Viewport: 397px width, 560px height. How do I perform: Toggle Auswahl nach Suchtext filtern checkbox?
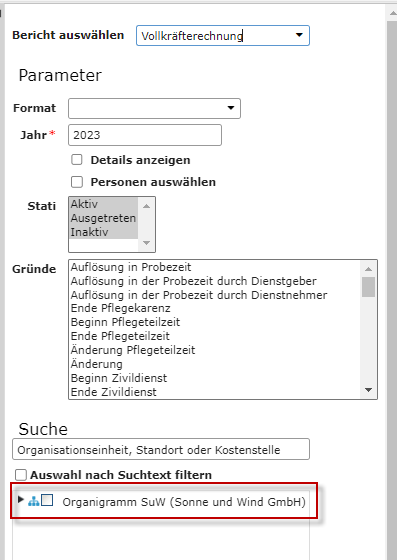pyautogui.click(x=21, y=475)
